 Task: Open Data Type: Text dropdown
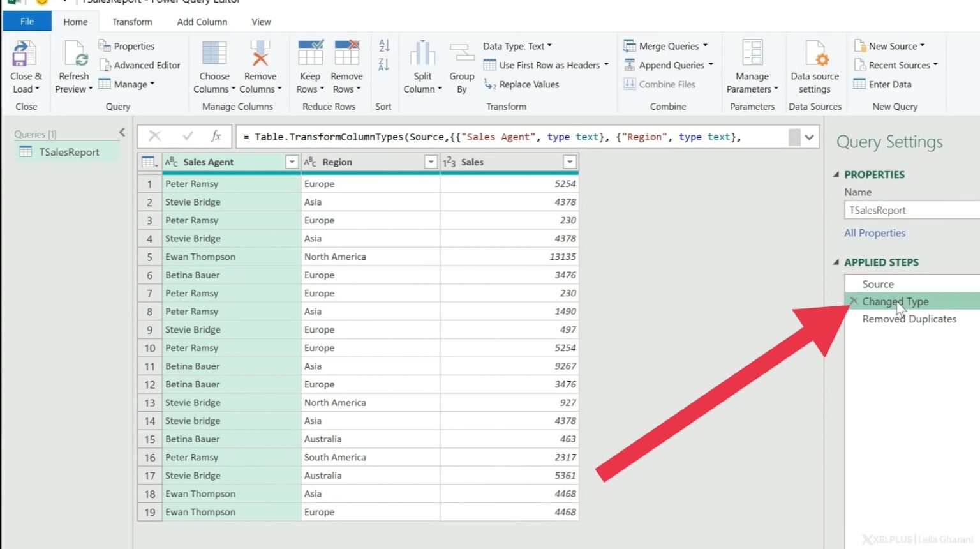(517, 46)
